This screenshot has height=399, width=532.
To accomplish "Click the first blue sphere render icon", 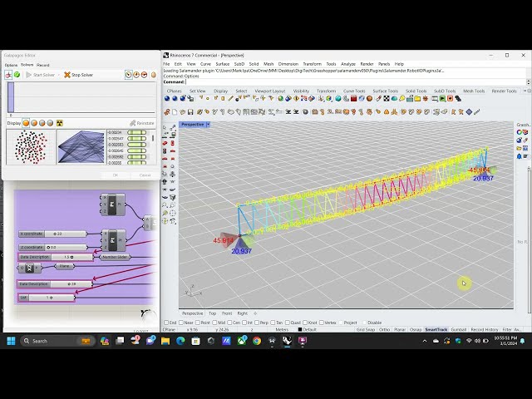I will pyautogui.click(x=166, y=99).
